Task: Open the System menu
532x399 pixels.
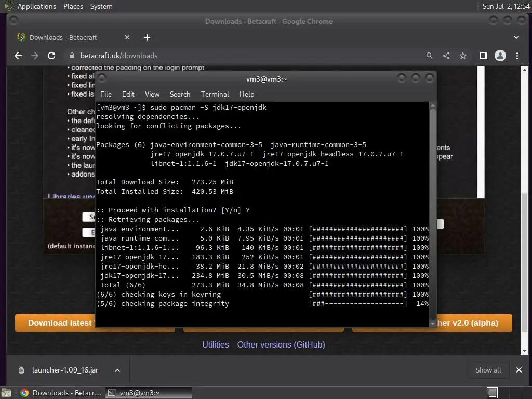Action: 101,6
